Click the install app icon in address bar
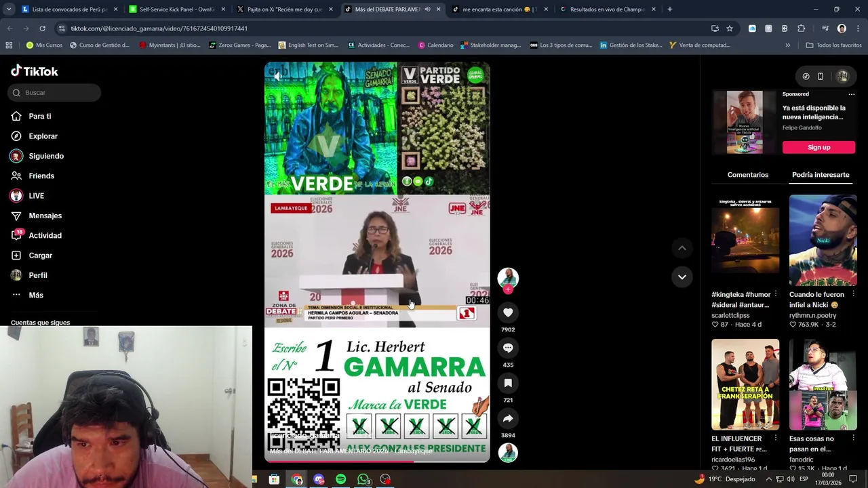This screenshot has width=868, height=488. click(x=715, y=28)
